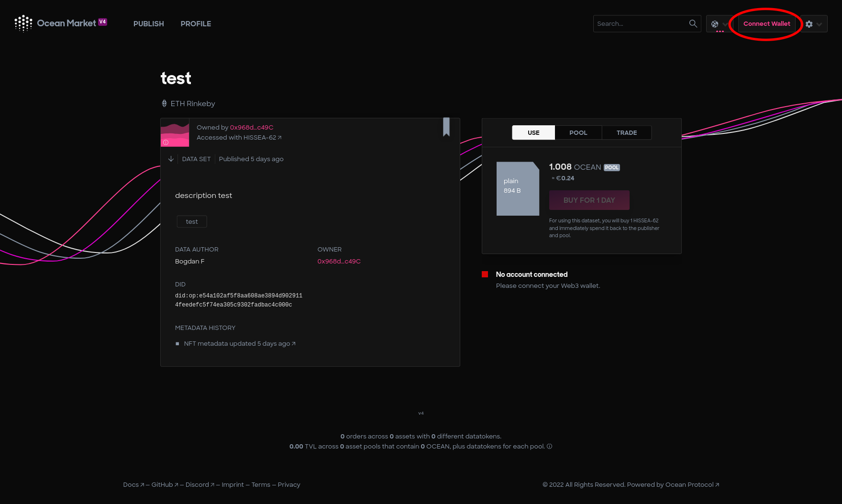Expand the network chevron dropdown

(725, 24)
